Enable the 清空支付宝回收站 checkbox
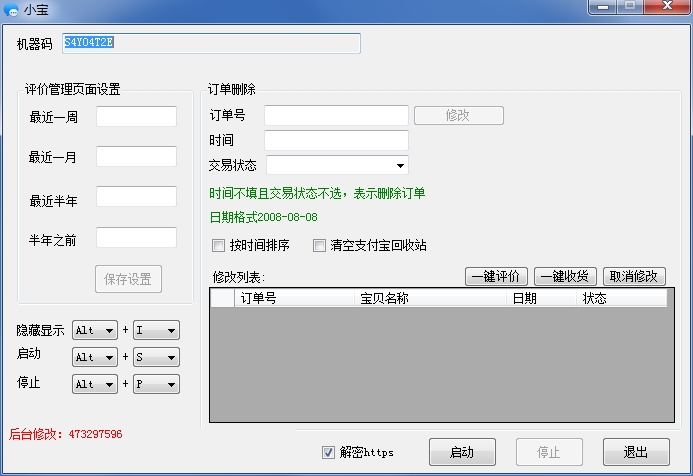693x476 pixels. click(319, 245)
